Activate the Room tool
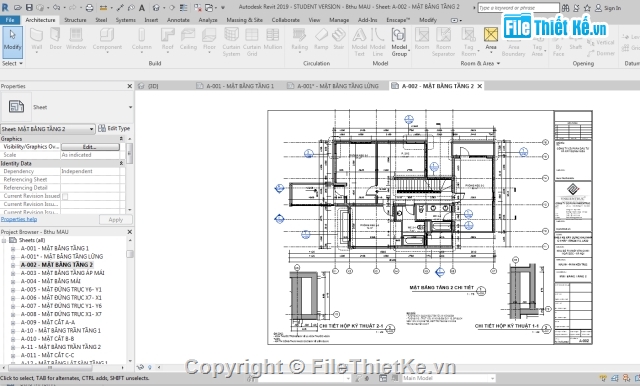This screenshot has height=386, width=640. tap(422, 40)
